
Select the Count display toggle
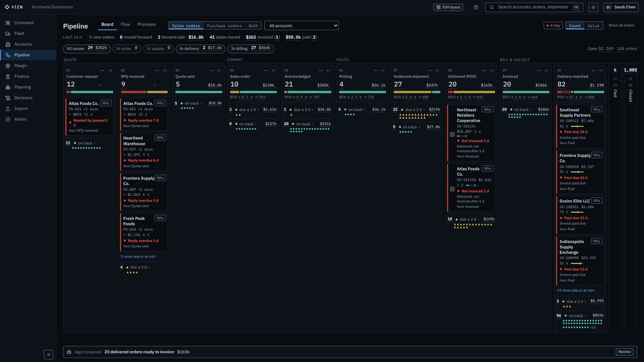click(x=575, y=26)
